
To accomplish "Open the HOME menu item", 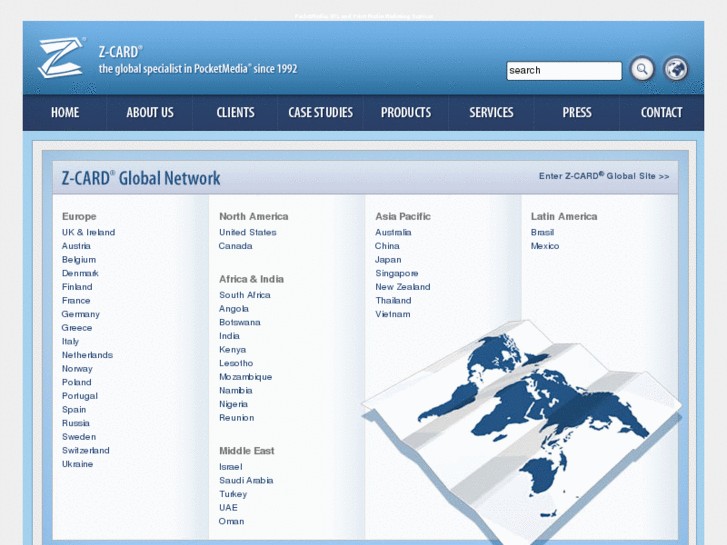I will tap(65, 112).
